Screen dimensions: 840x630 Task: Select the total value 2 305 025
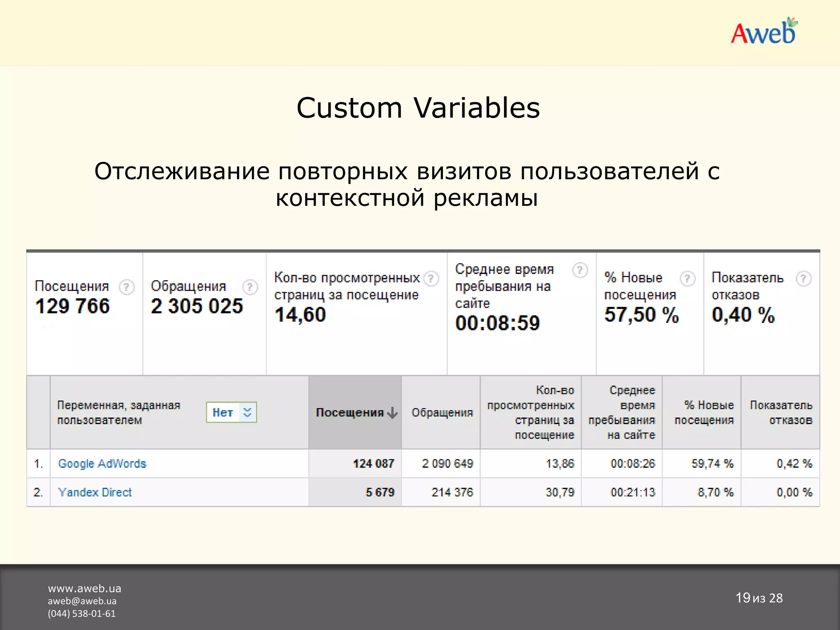(197, 306)
